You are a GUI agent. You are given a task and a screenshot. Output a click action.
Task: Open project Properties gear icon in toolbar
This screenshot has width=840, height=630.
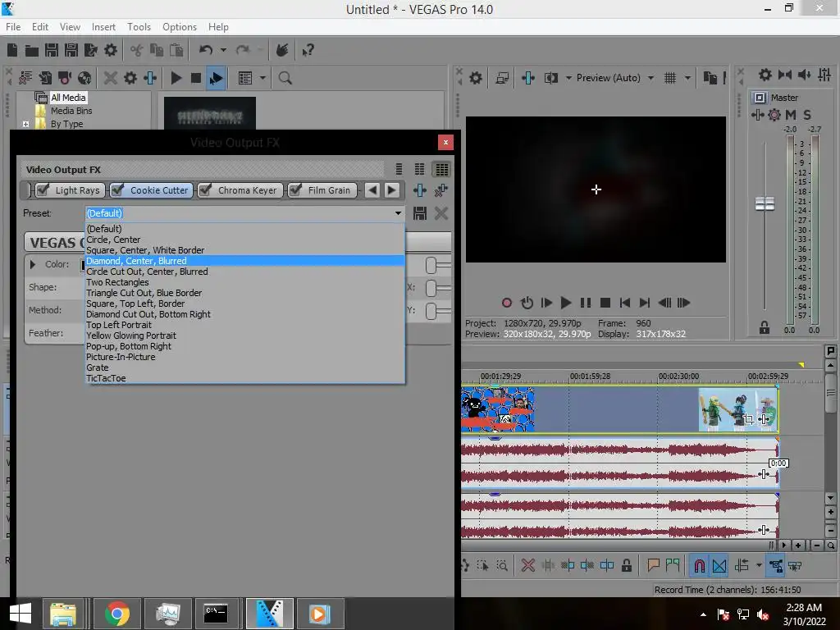[x=111, y=50]
